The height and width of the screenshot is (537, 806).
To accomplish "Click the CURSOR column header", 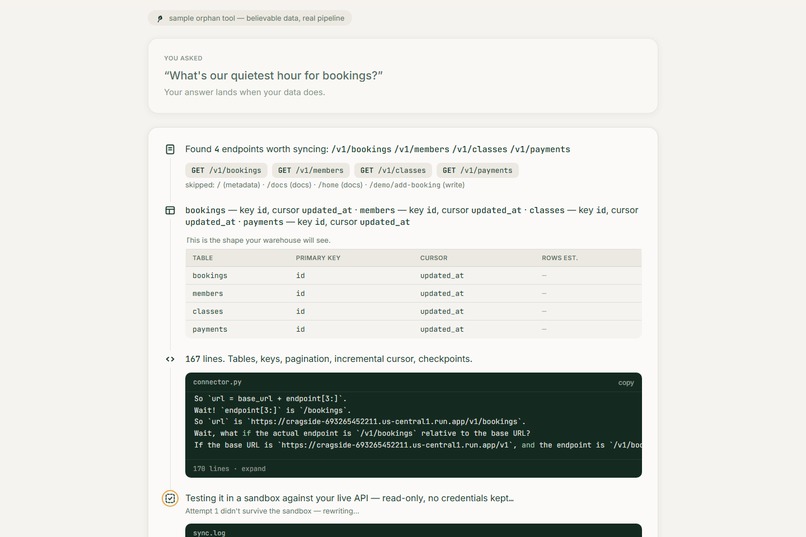I will [433, 258].
